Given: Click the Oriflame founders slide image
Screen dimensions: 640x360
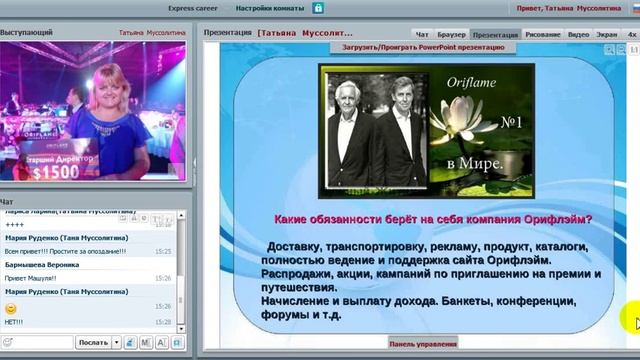Looking at the screenshot, I should tap(426, 131).
